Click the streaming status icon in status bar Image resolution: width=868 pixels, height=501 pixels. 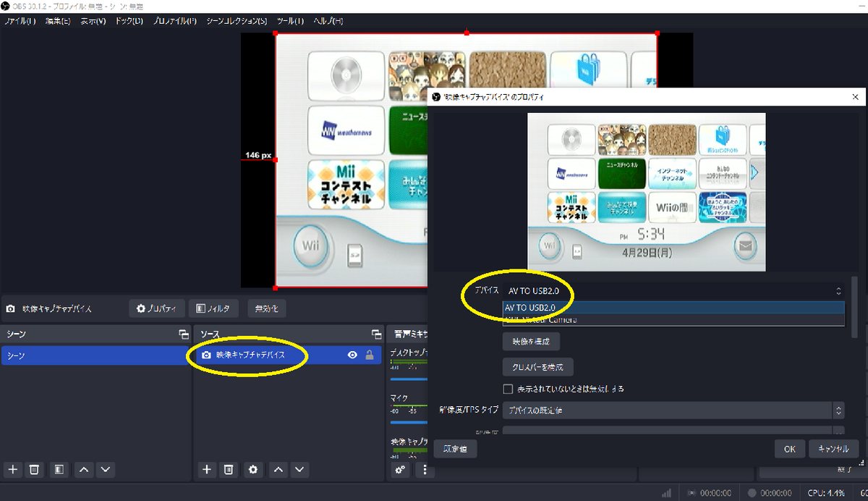tap(692, 493)
